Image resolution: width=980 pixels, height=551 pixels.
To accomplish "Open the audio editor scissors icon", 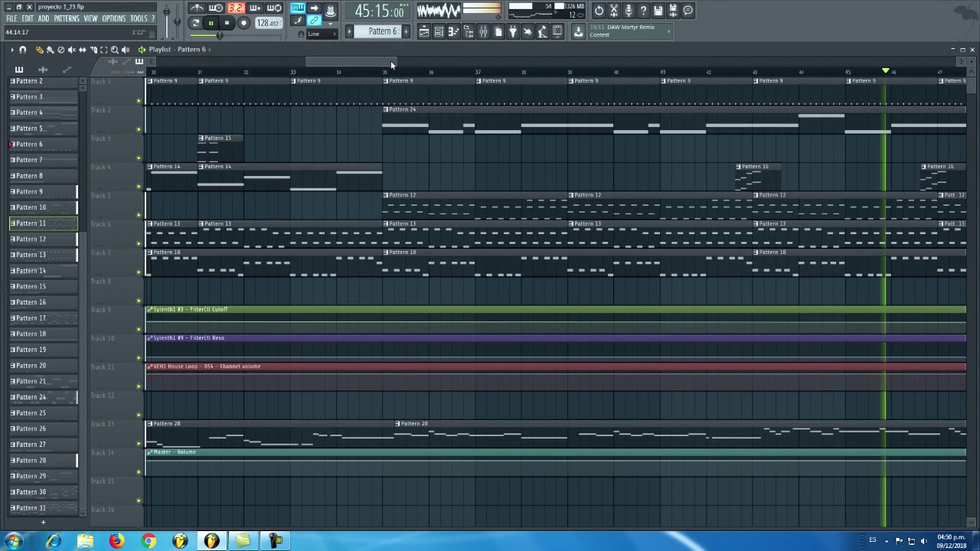I will pos(614,10).
